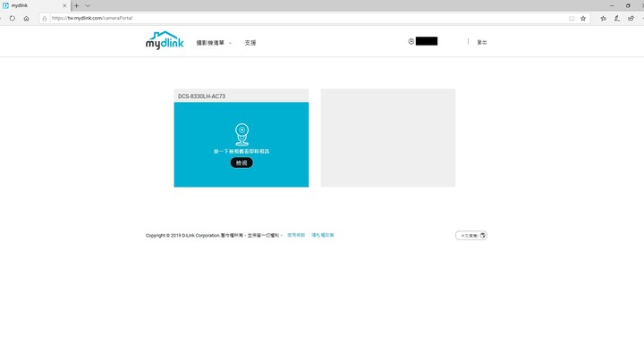Viewport: 644px width, 343px height.
Task: Click the add notes pen icon
Action: tap(617, 19)
